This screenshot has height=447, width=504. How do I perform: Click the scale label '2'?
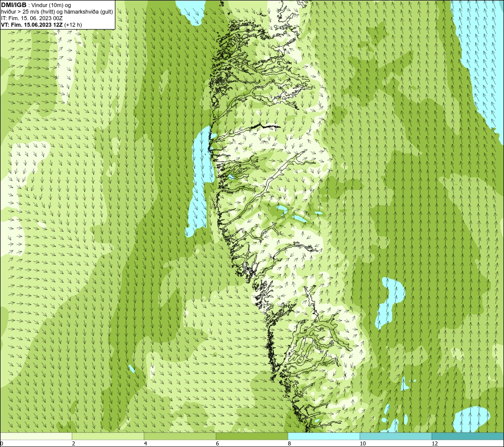[74, 443]
